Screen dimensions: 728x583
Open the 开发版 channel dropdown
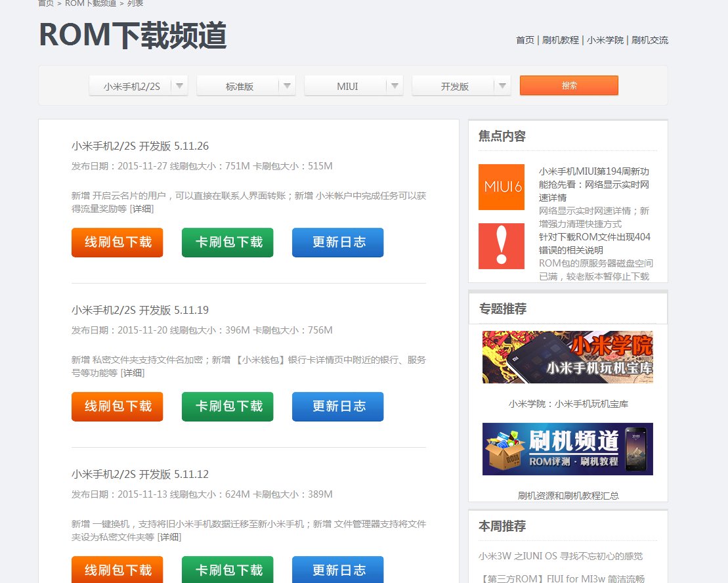click(461, 85)
